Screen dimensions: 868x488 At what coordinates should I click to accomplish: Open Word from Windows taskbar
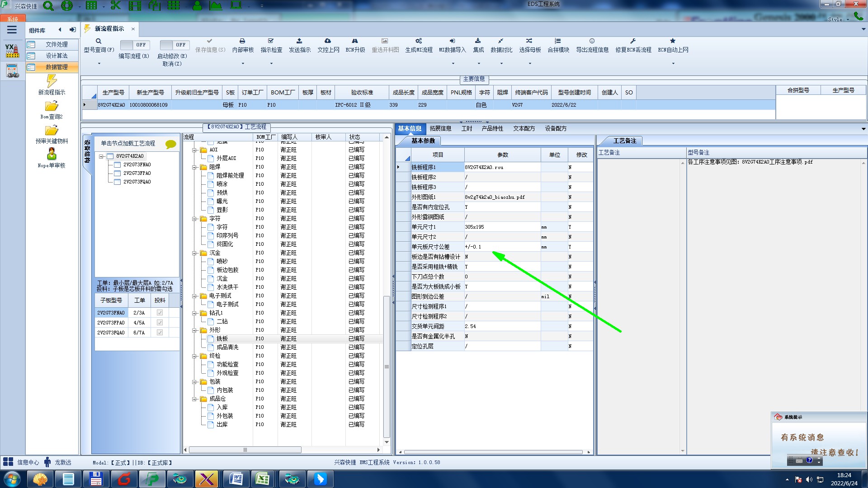(236, 479)
